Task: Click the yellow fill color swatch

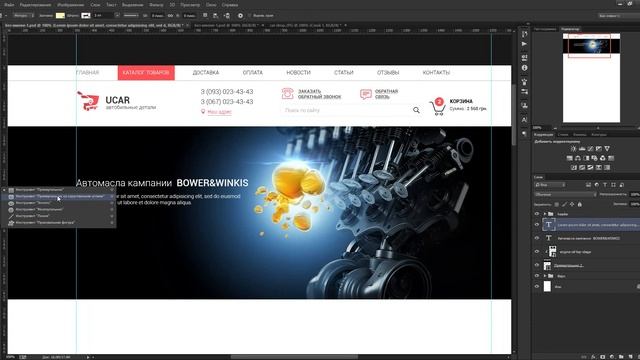Action: point(60,16)
